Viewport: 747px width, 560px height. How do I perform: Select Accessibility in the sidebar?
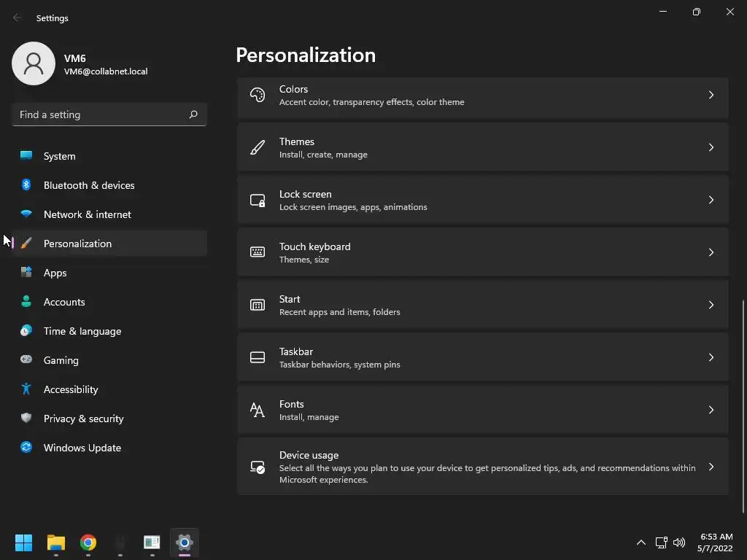coord(71,389)
